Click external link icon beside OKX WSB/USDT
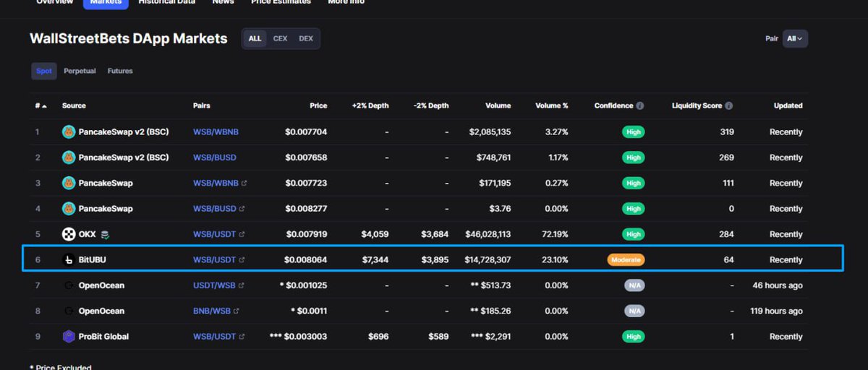868x370 pixels. (x=242, y=234)
